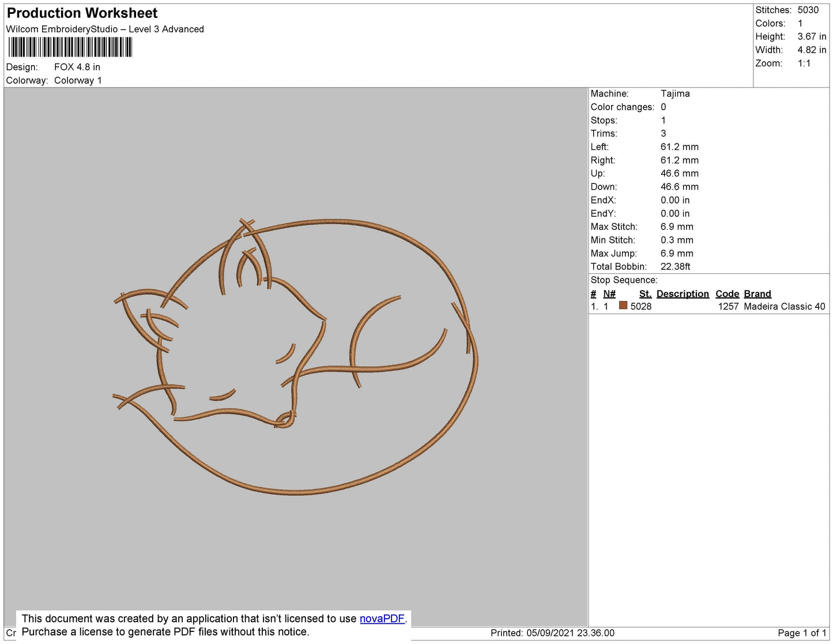Click the 'Max Stitch:' label
This screenshot has height=644, width=833.
614,227
